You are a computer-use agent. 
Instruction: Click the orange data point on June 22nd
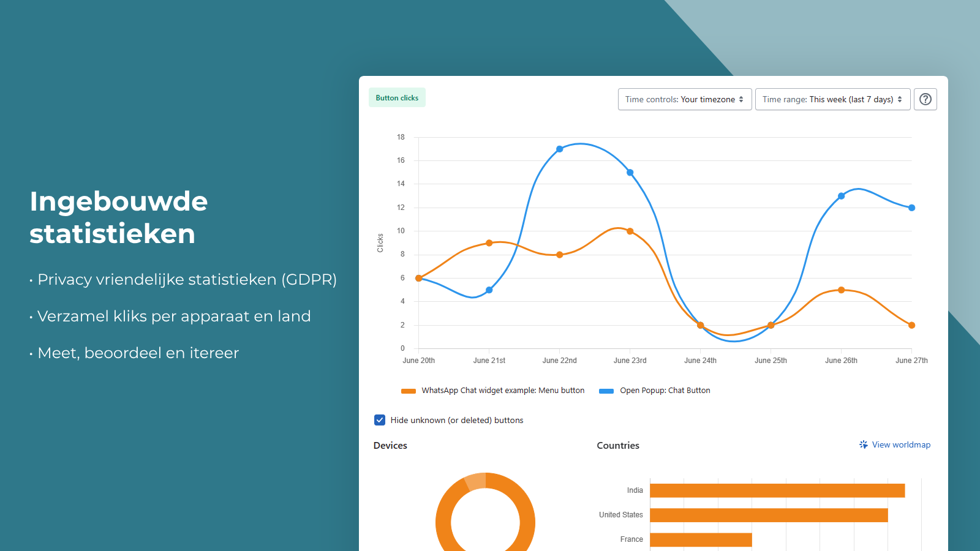[560, 255]
